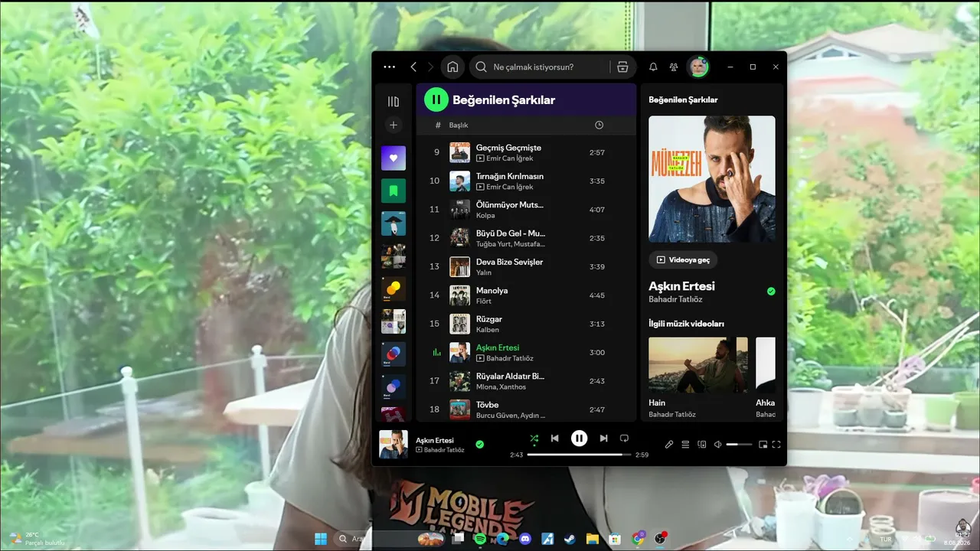This screenshot has height=551, width=980.
Task: Open Google Chrome from the taskbar
Action: 638,539
